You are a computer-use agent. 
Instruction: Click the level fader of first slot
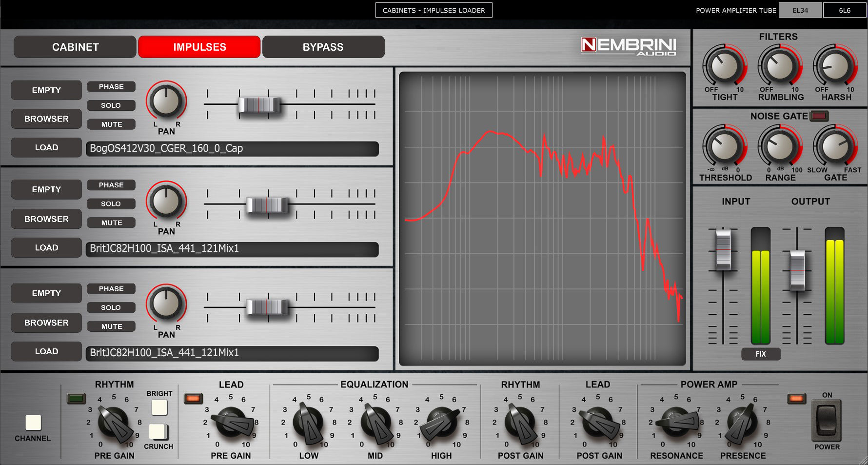pyautogui.click(x=259, y=105)
